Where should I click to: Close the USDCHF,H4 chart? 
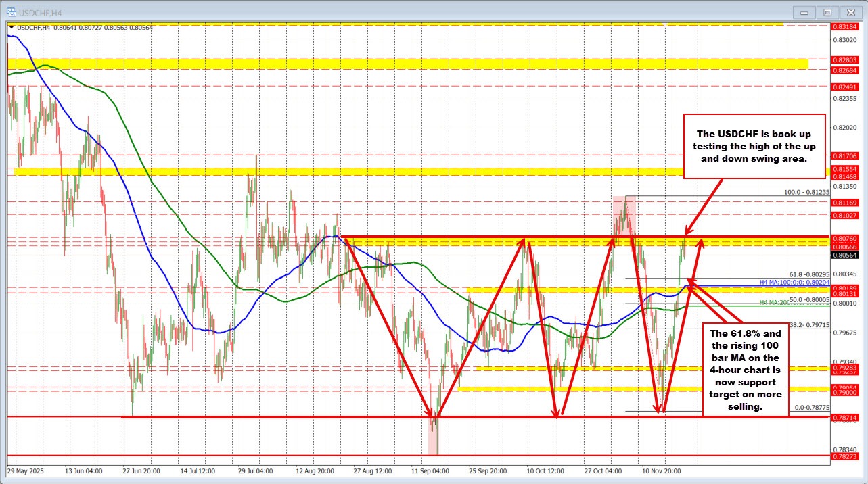tap(850, 11)
